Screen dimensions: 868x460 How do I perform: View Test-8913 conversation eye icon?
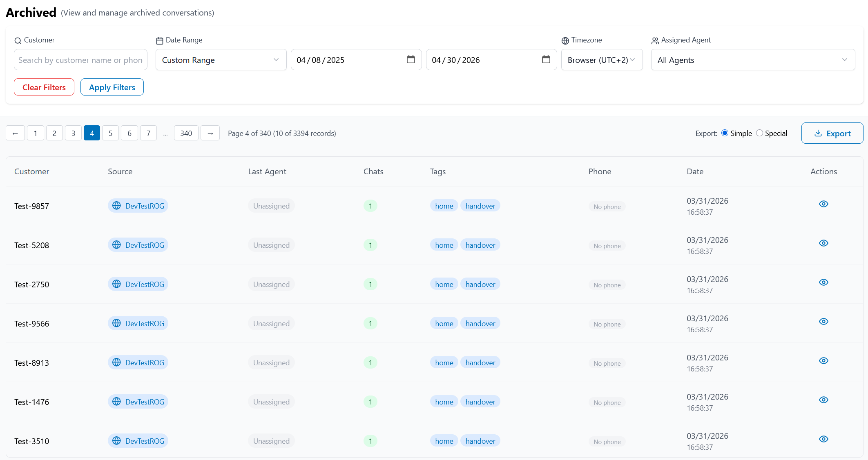(823, 360)
